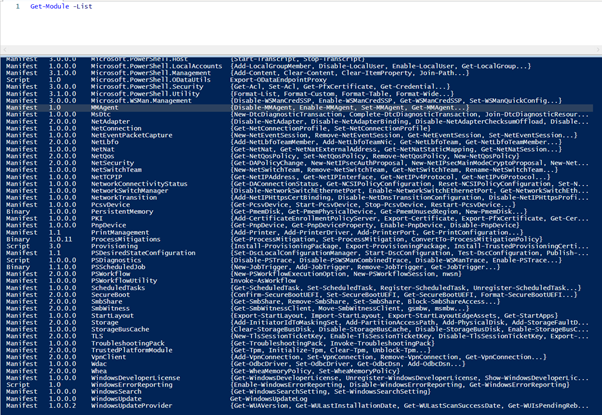Click version 1.0.11 in the ProcessMitigations row
Screen dimensions: 602x415
(60, 239)
